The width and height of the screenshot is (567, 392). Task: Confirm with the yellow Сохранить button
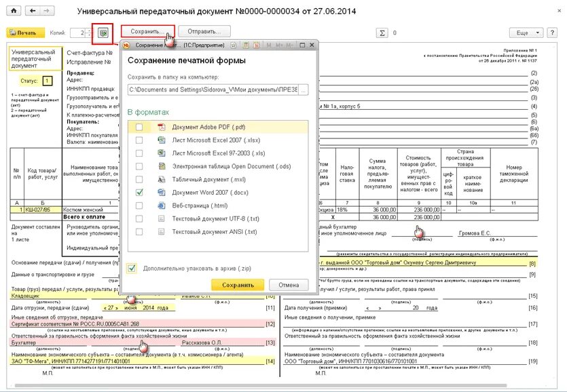pyautogui.click(x=238, y=285)
